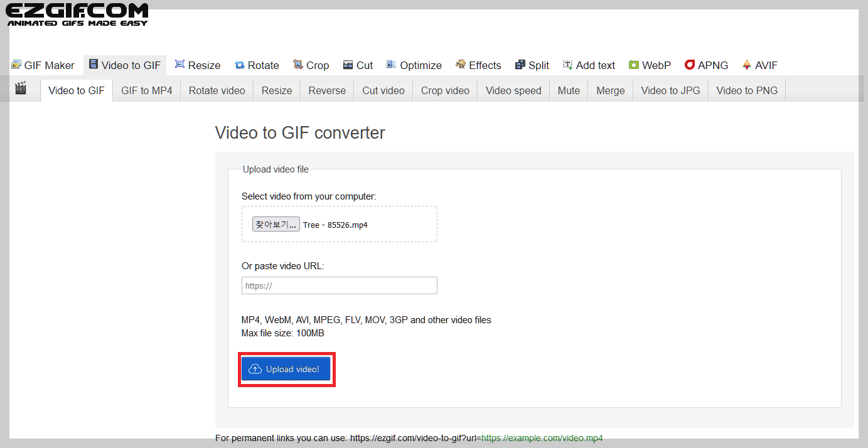Click the red APNG icon
Image resolution: width=868 pixels, height=448 pixels.
pyautogui.click(x=690, y=65)
